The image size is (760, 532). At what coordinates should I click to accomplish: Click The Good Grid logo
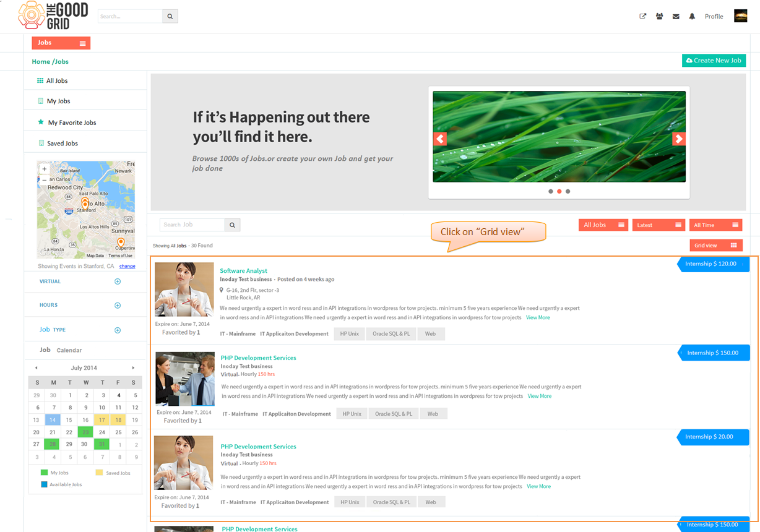(x=53, y=16)
